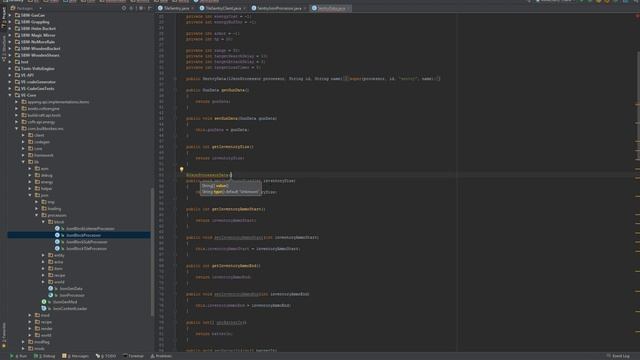Expand the SBM-GasCan module
Screen dimensions: 640x360
tap(10, 15)
